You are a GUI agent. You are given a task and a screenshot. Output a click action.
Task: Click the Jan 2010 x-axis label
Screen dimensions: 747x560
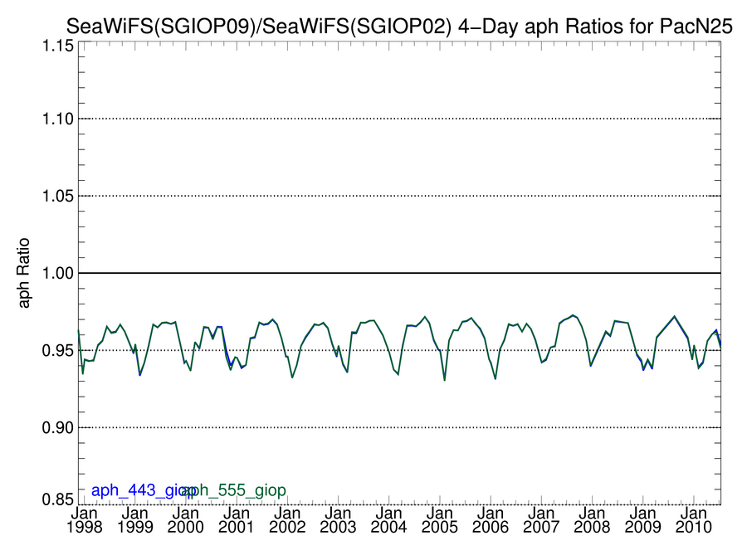click(x=694, y=520)
